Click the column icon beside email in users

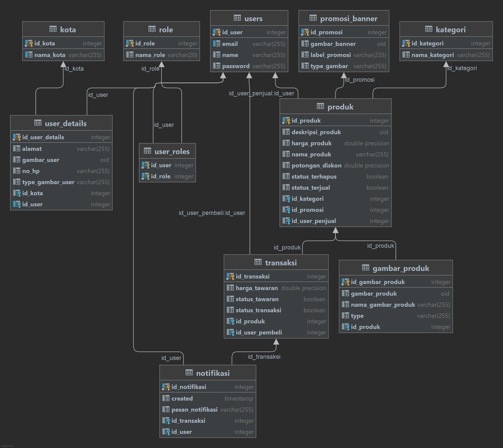[216, 44]
